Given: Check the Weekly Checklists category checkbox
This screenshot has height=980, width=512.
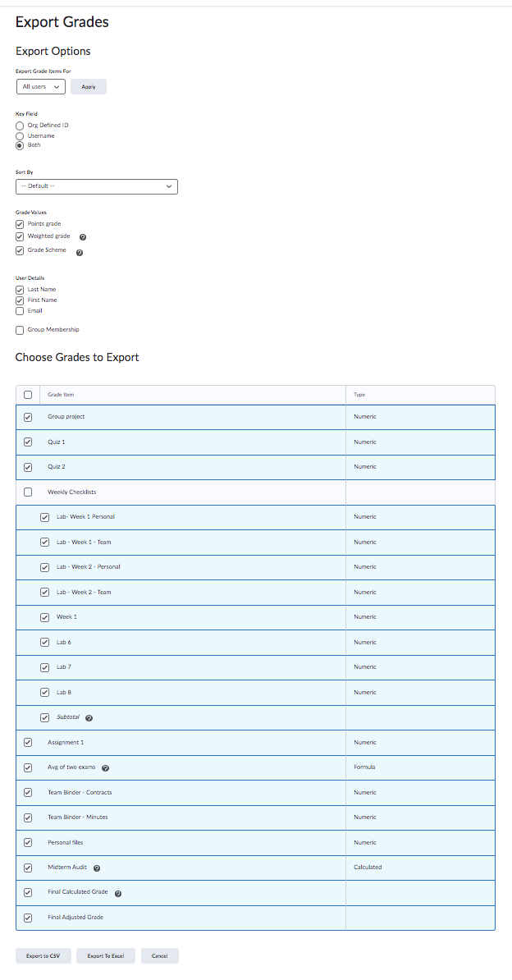Looking at the screenshot, I should click(28, 492).
